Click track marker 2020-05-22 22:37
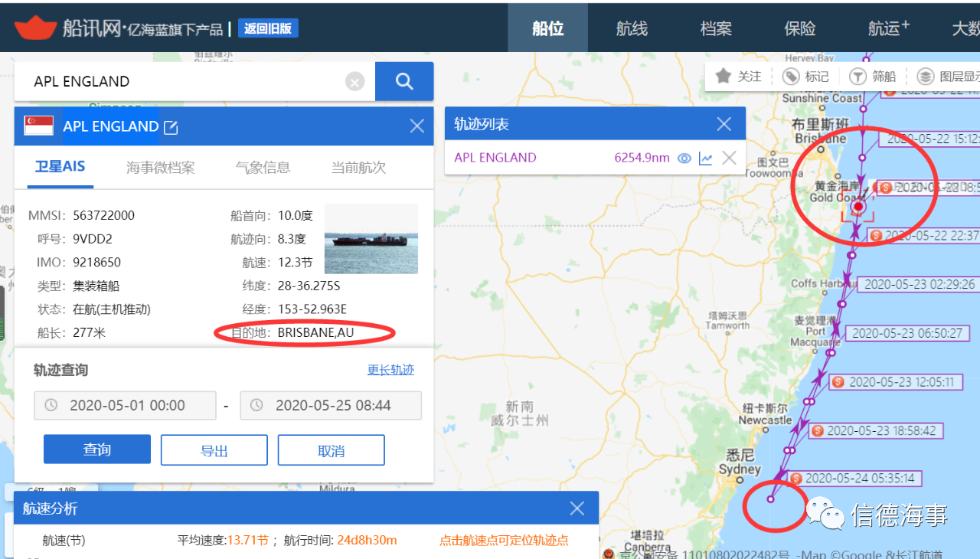Viewport: 980px width, 559px height. [x=925, y=236]
